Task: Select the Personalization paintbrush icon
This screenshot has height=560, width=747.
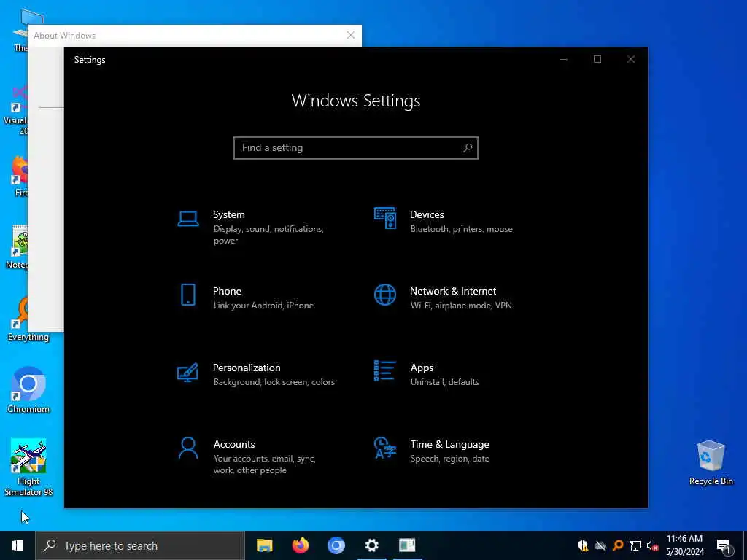Action: click(187, 373)
